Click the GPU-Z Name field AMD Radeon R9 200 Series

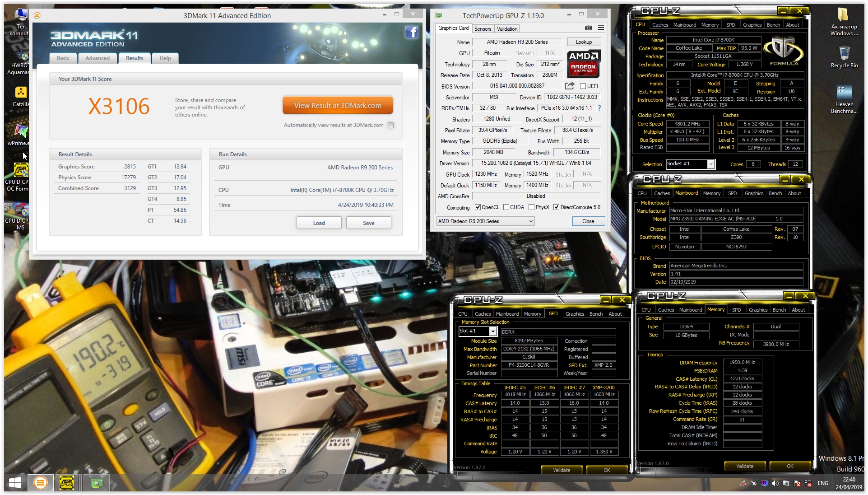pyautogui.click(x=517, y=42)
